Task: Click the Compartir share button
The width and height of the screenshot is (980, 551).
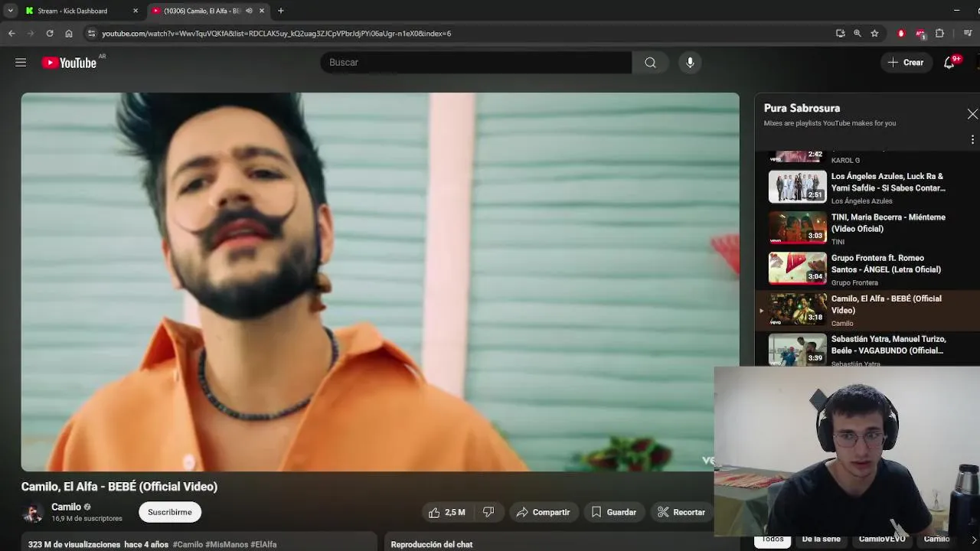Action: [x=543, y=512]
